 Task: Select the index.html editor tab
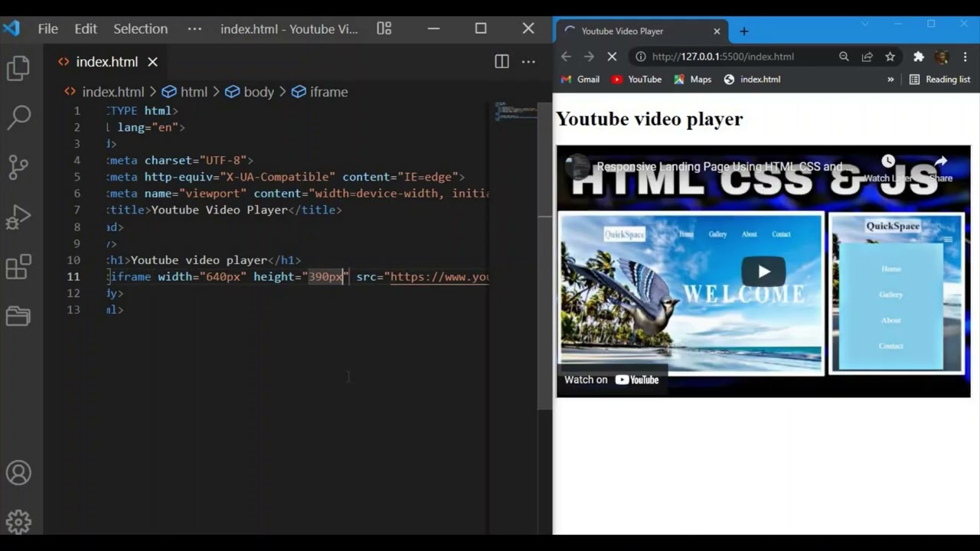tap(106, 61)
